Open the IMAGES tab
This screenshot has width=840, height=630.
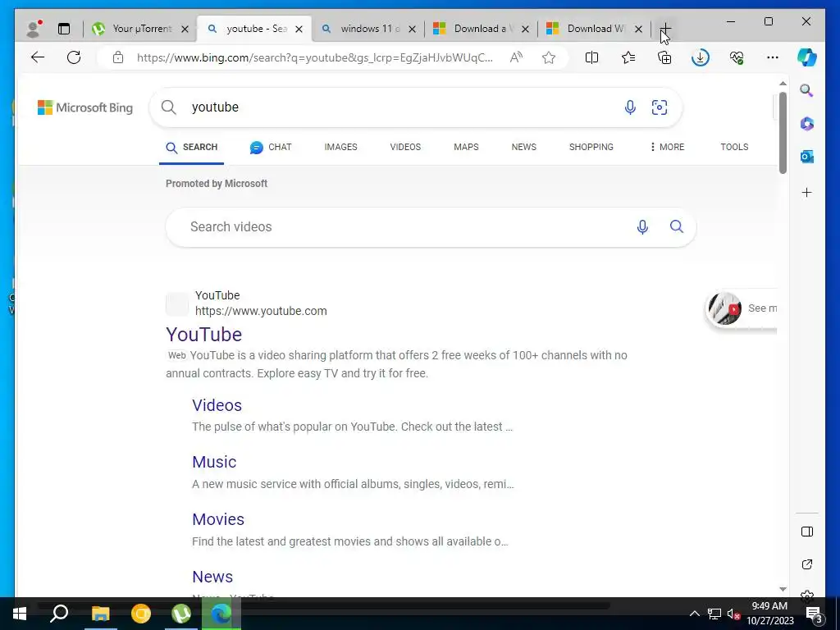(x=340, y=147)
